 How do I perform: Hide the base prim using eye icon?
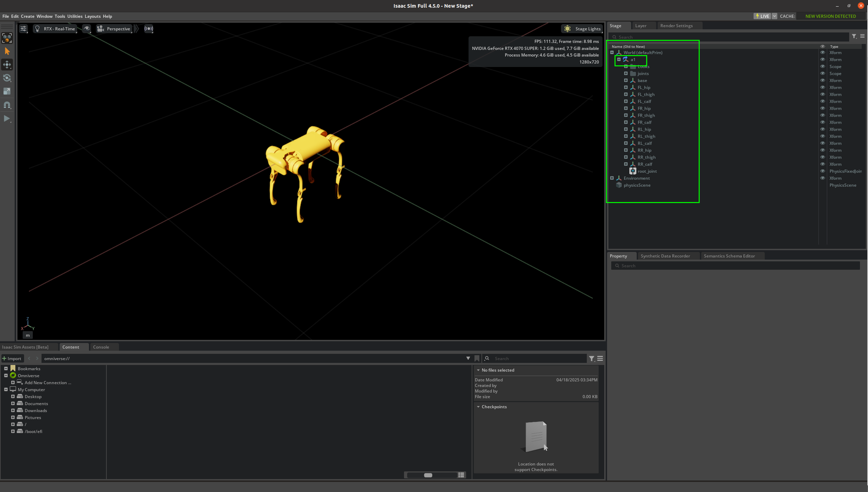pyautogui.click(x=823, y=81)
